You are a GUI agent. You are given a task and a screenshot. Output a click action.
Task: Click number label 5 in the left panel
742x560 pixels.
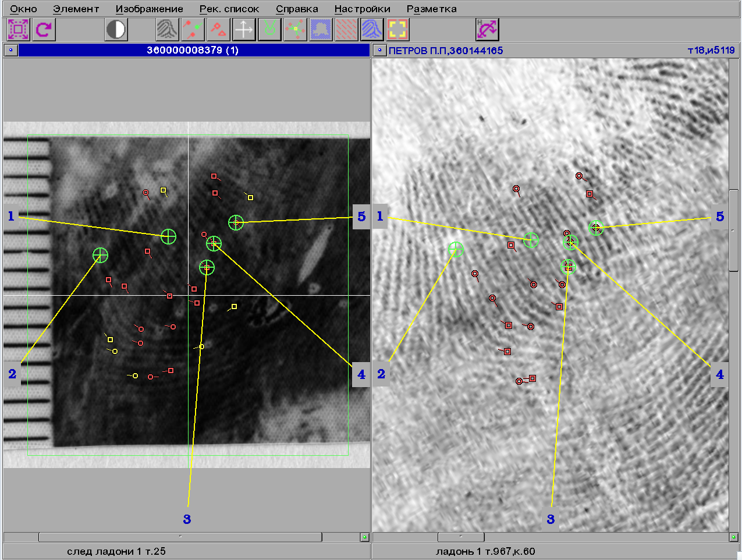click(x=361, y=217)
